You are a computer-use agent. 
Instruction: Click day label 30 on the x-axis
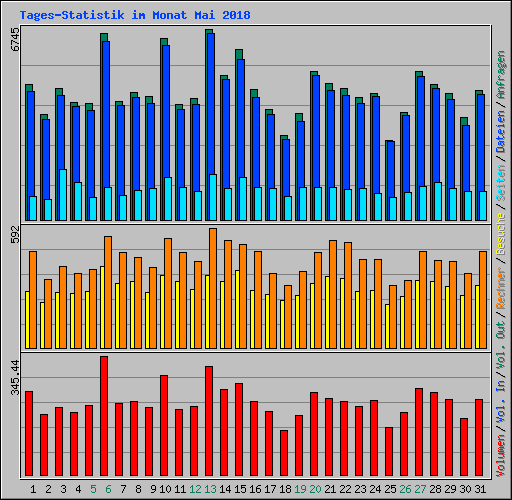(465, 489)
